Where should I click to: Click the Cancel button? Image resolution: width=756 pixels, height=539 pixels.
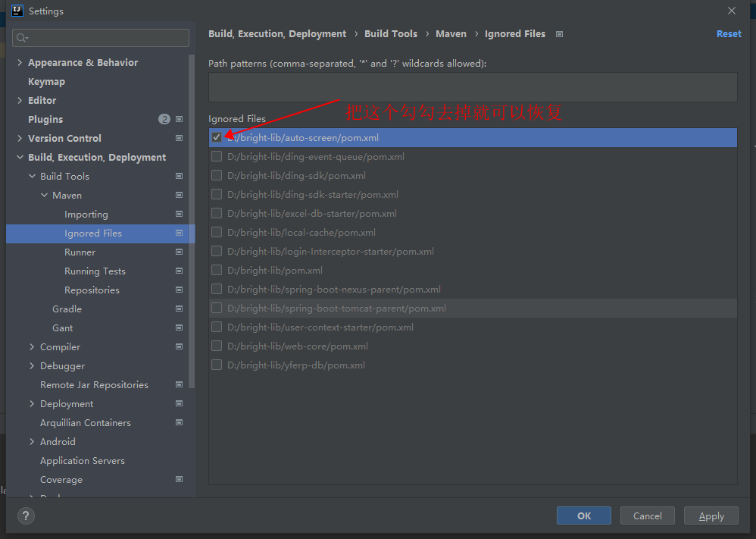647,515
